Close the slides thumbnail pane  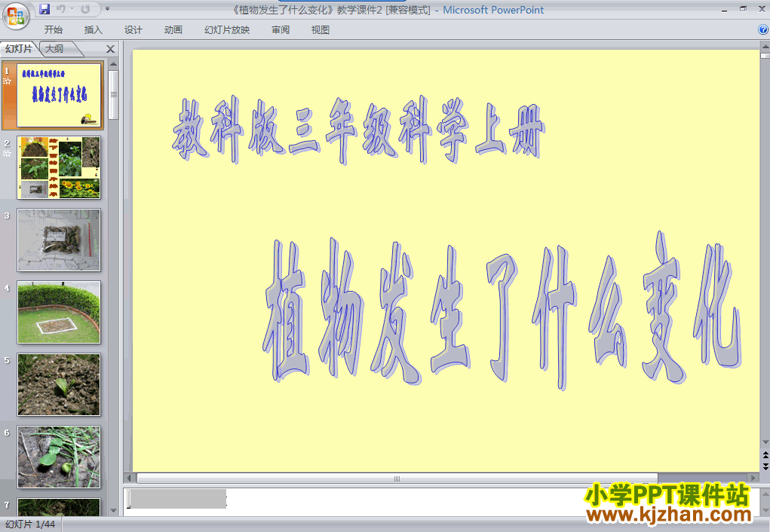click(111, 49)
